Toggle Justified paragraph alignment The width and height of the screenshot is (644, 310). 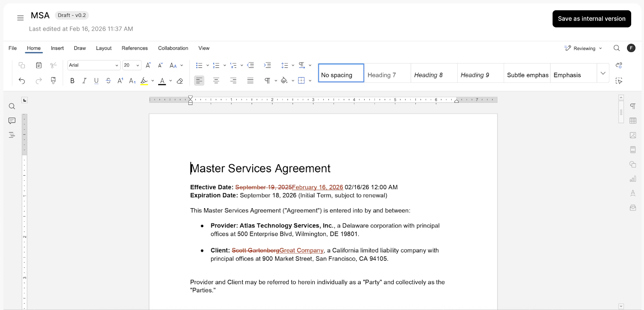pyautogui.click(x=250, y=81)
